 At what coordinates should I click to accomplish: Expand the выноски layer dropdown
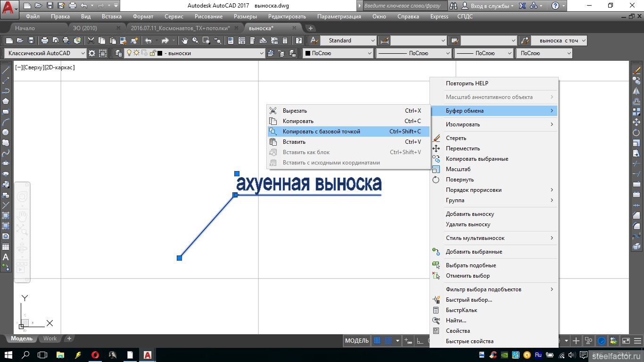[x=262, y=53]
